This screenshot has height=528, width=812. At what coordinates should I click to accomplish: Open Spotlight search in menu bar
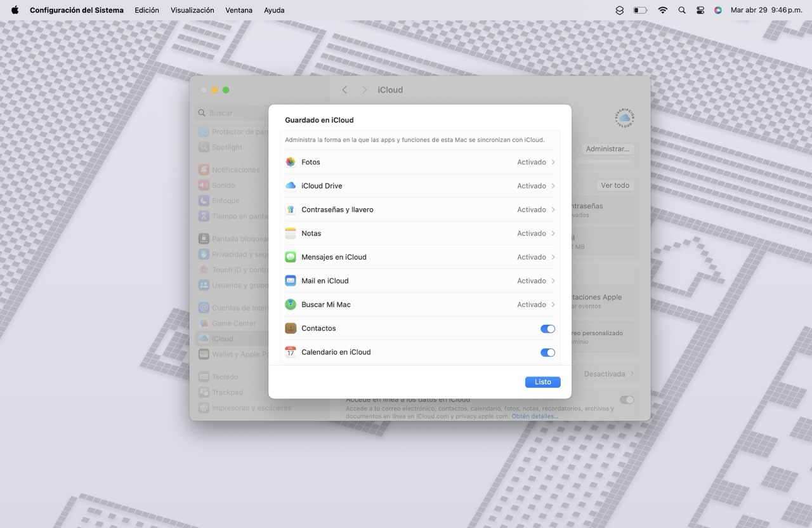coord(682,10)
